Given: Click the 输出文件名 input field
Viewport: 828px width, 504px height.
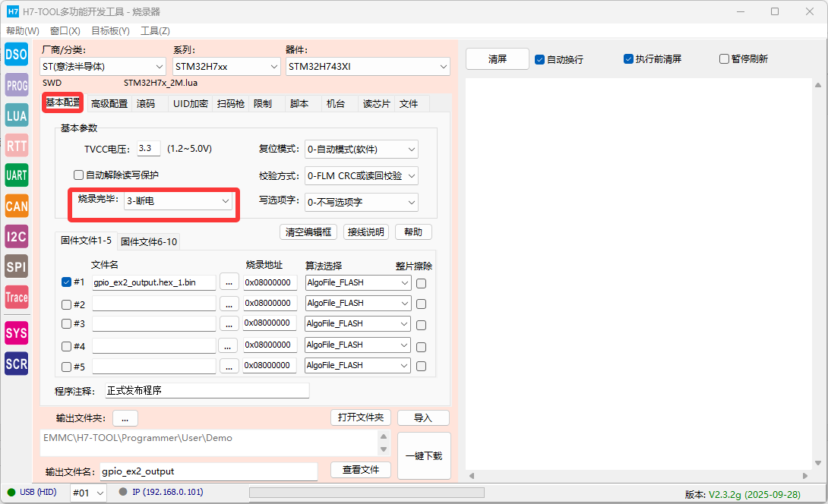Looking at the screenshot, I should [x=207, y=471].
